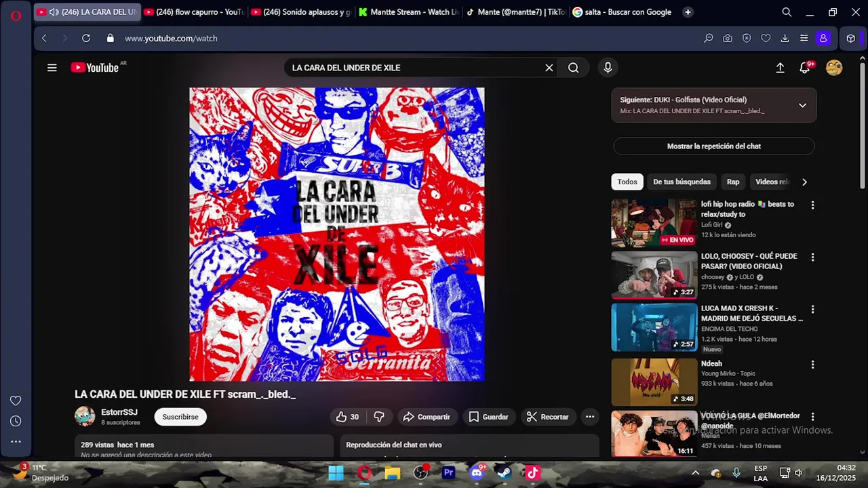The image size is (868, 488).
Task: Open the Opera tab search magnifier
Action: [787, 12]
